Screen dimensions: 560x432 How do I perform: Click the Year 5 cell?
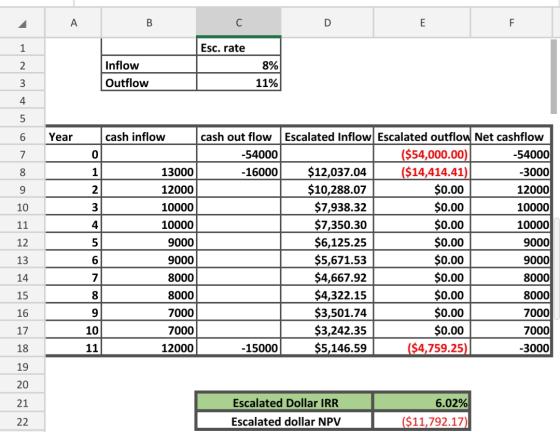[x=73, y=242]
